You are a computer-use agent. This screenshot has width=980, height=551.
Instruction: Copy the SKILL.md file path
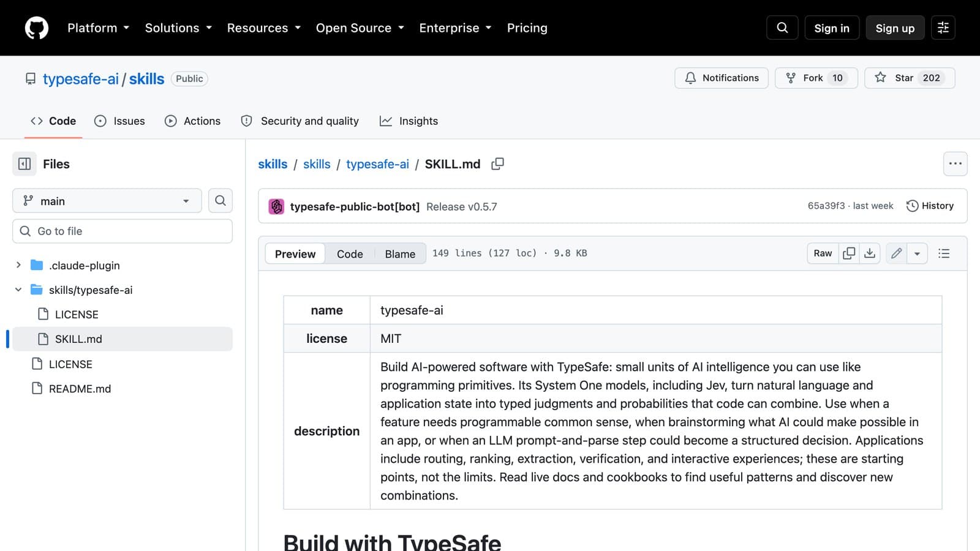pyautogui.click(x=498, y=164)
